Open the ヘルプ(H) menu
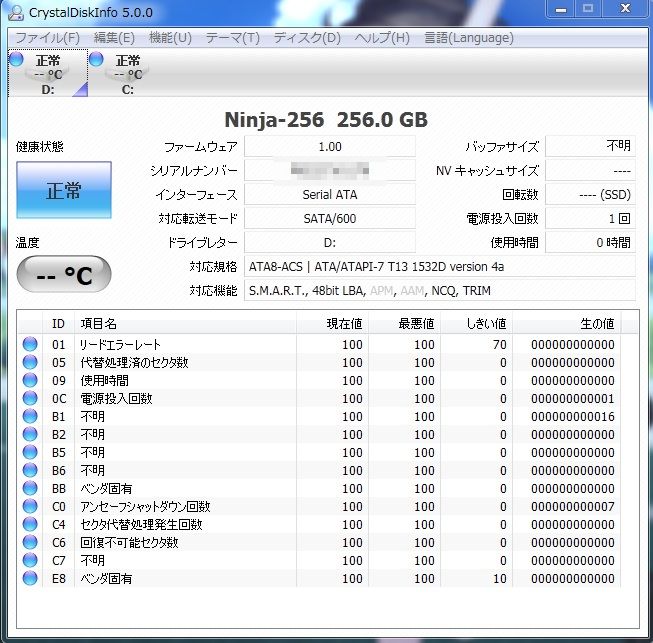 click(x=382, y=38)
